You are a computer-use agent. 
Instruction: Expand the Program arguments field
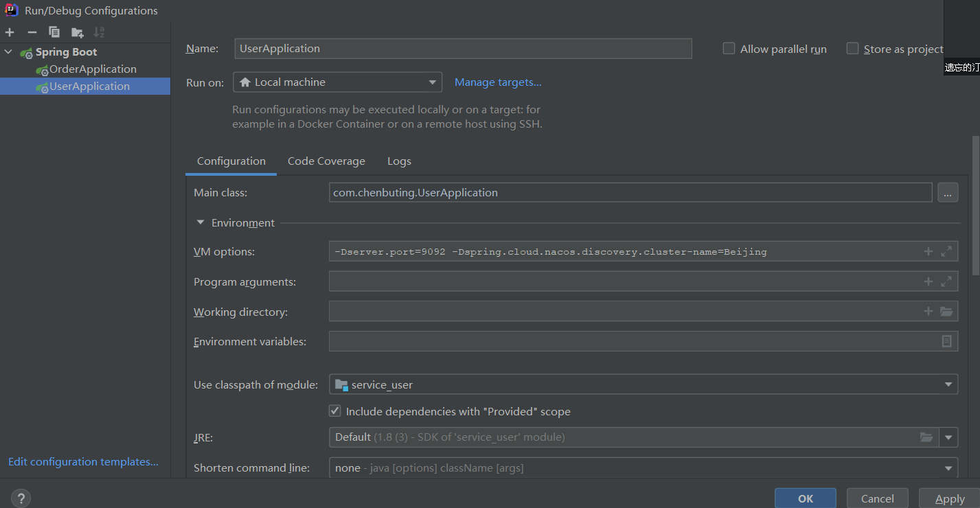tap(946, 281)
